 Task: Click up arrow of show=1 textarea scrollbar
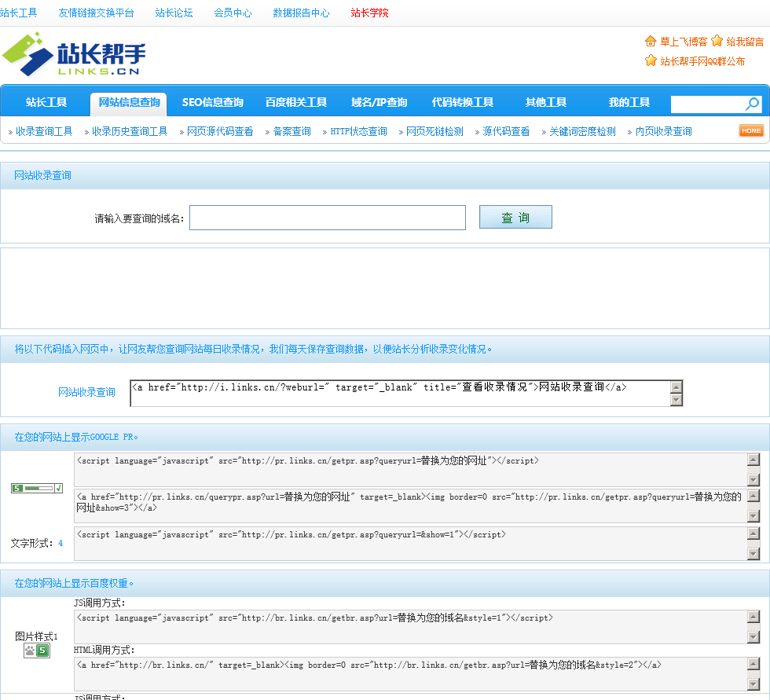click(753, 533)
